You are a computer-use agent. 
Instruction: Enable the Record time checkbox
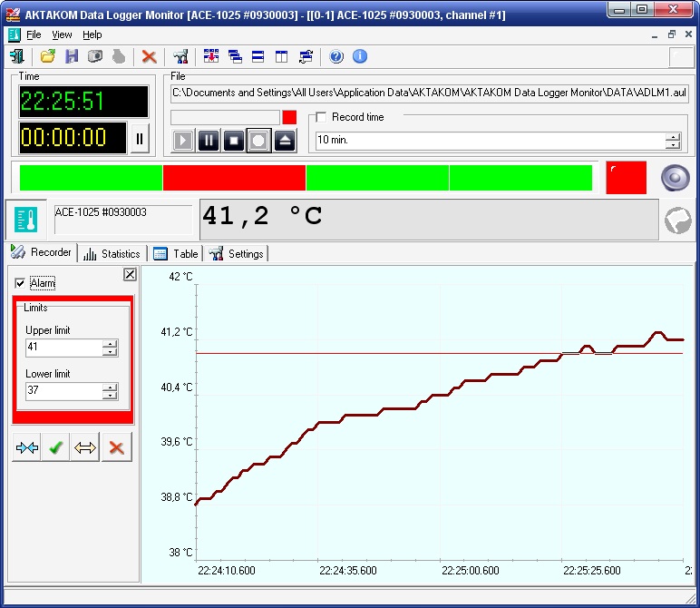[321, 117]
